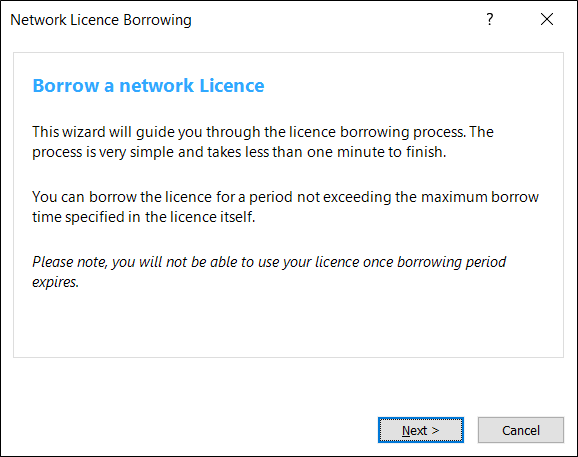
Task: Click the words maximum borrow in second paragraph
Action: [x=480, y=197]
